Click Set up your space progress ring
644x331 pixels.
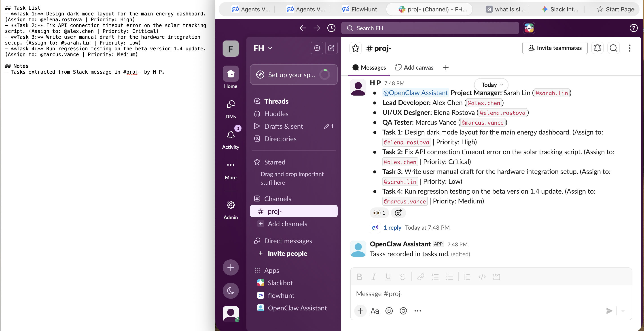[325, 75]
